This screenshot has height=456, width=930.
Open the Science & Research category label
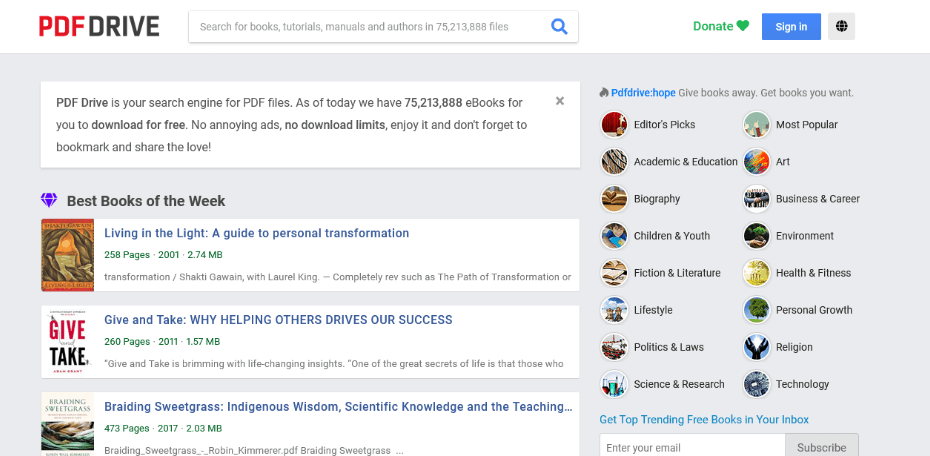tap(679, 384)
